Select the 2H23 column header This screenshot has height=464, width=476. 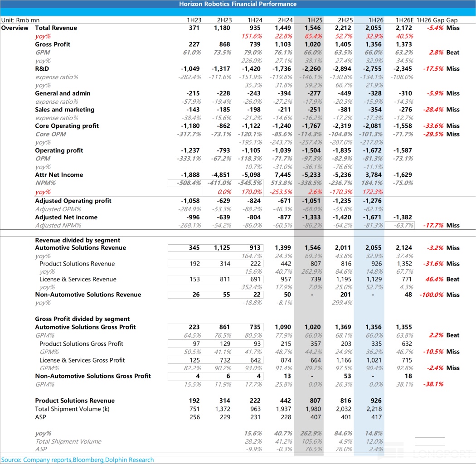tap(224, 20)
